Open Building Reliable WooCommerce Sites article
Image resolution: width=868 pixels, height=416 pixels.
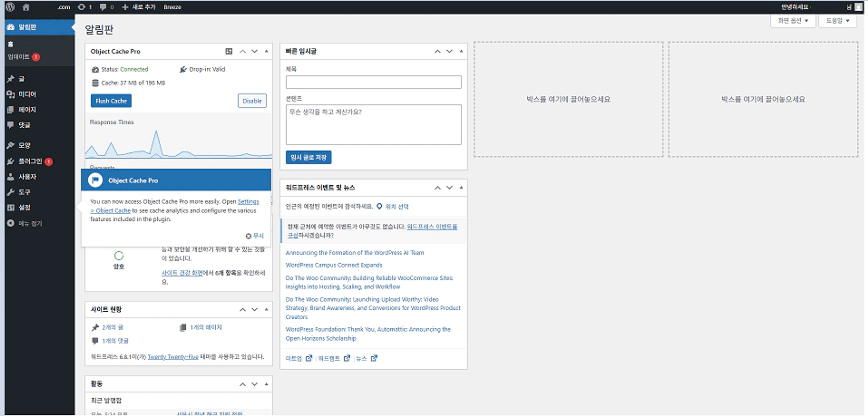(x=369, y=282)
